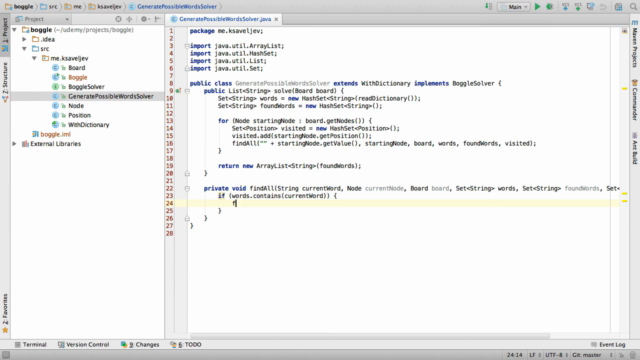The width and height of the screenshot is (640, 360).
Task: Change UTF-8 file encoding in status bar
Action: (x=556, y=355)
